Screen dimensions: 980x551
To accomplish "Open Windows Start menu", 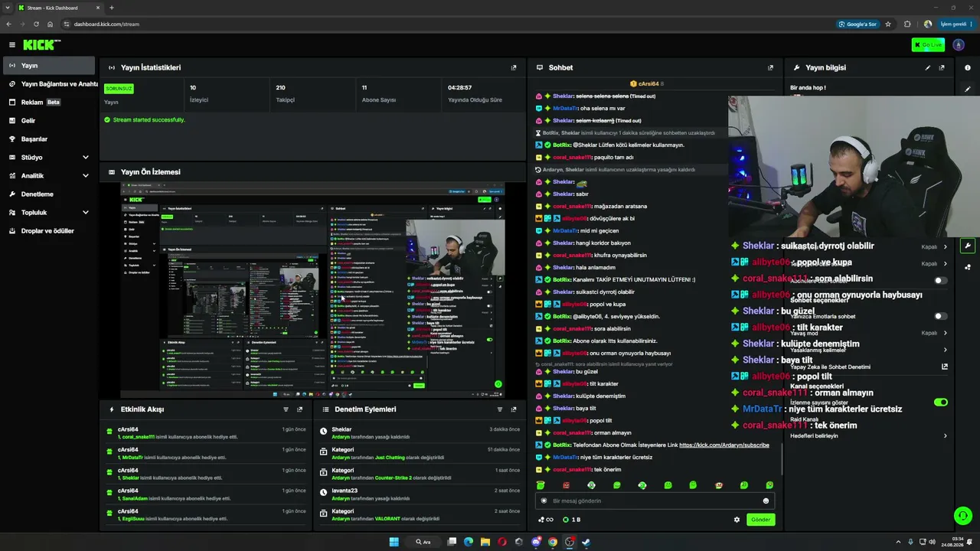I will pos(394,542).
